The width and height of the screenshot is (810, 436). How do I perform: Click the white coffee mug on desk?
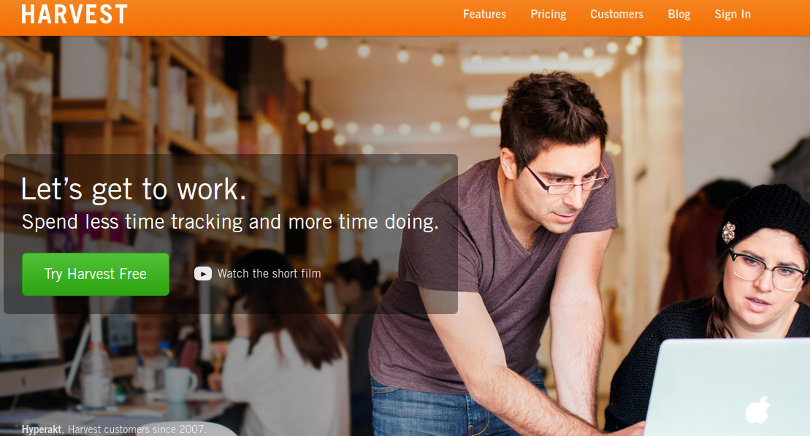[x=179, y=384]
